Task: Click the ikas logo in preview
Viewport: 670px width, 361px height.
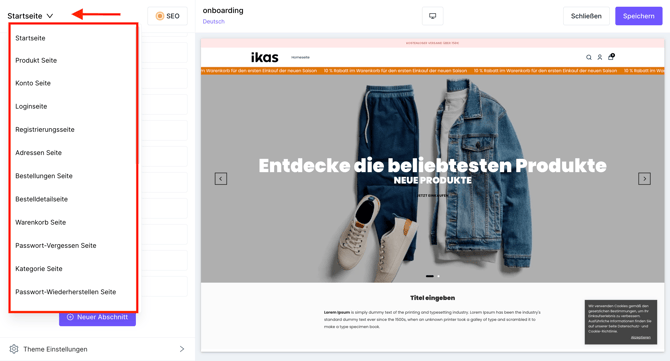Action: (x=264, y=57)
